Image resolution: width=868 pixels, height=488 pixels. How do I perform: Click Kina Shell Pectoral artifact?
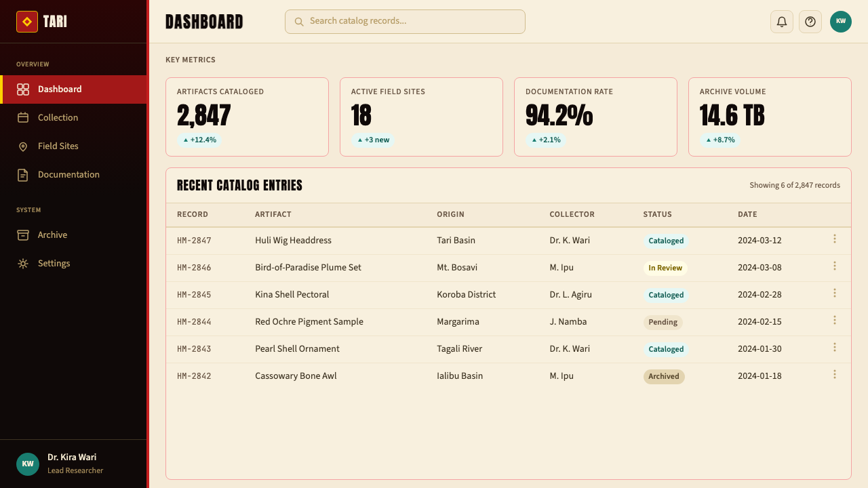292,295
